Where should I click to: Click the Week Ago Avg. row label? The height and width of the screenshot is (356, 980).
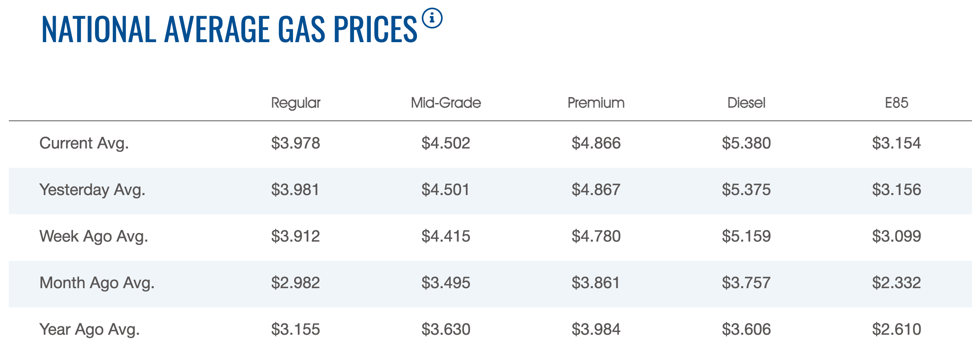click(94, 236)
